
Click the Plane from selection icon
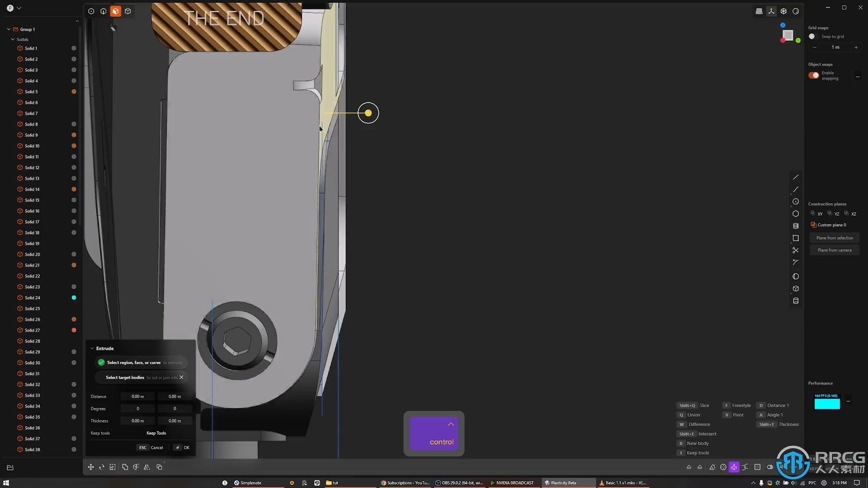click(x=835, y=237)
